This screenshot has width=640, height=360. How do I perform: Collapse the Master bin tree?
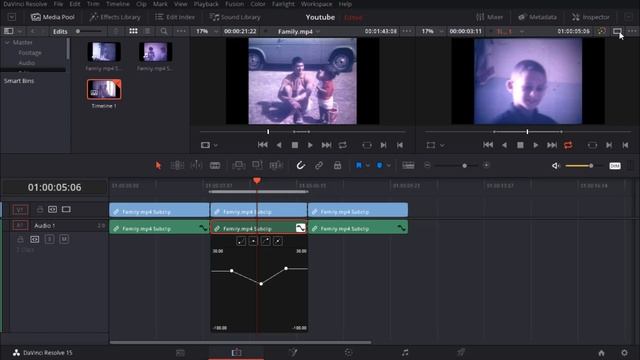coord(7,42)
